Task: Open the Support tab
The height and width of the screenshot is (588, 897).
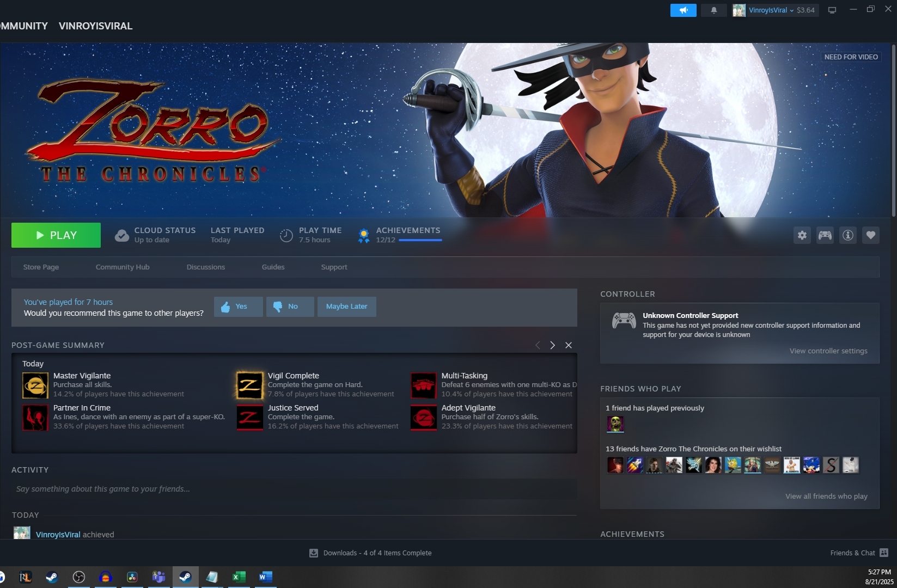Action: point(334,267)
